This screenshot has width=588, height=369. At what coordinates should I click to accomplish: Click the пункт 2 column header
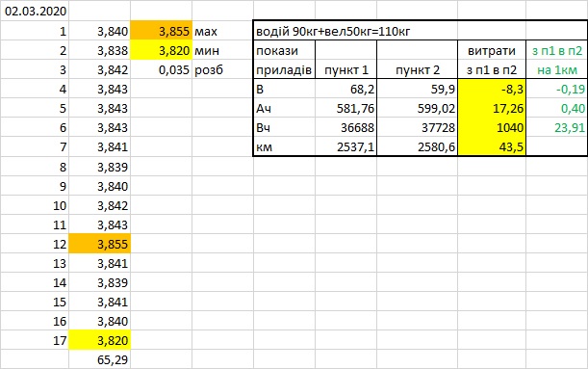[417, 69]
